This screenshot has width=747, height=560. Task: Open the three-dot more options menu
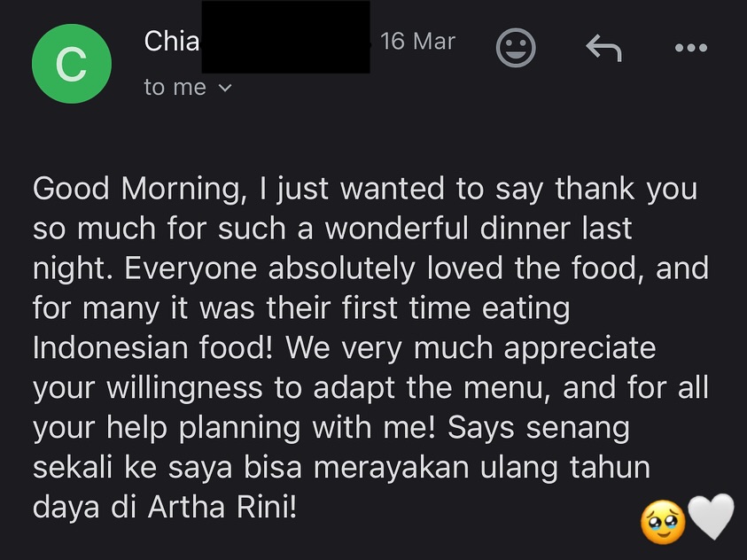tap(691, 48)
